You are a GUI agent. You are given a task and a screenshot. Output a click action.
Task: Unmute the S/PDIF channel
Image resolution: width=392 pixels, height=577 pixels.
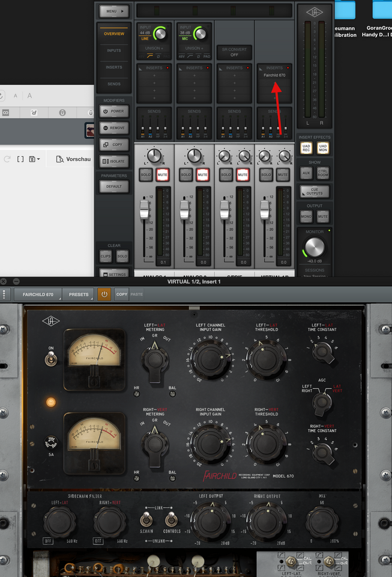coord(243,175)
